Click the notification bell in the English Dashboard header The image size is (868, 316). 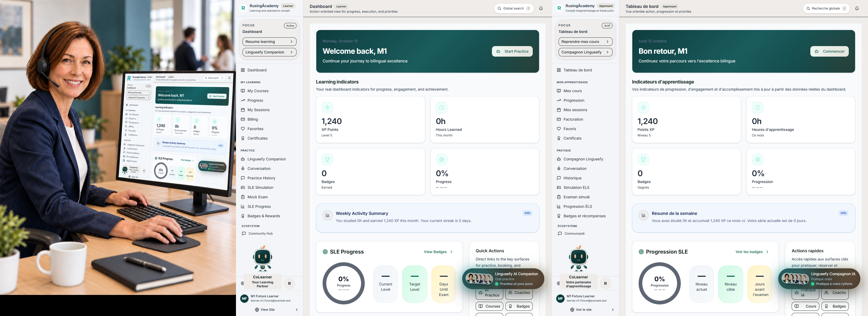[x=541, y=8]
